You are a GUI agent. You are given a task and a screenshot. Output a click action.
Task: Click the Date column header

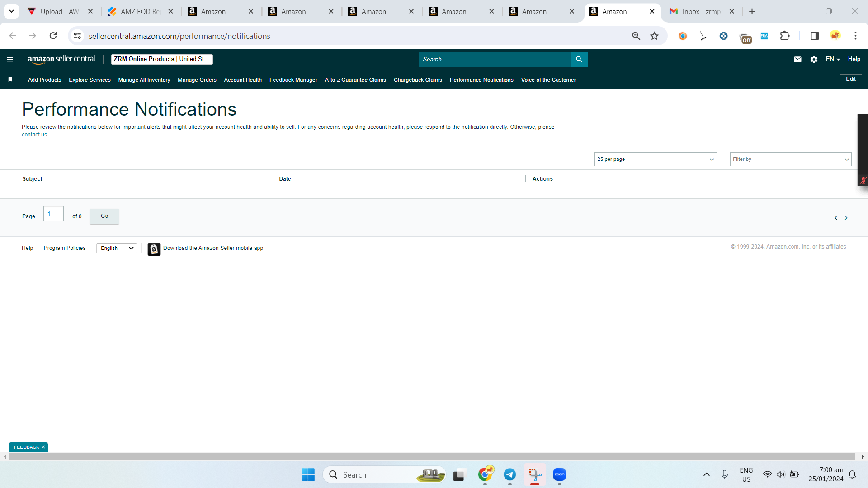285,179
